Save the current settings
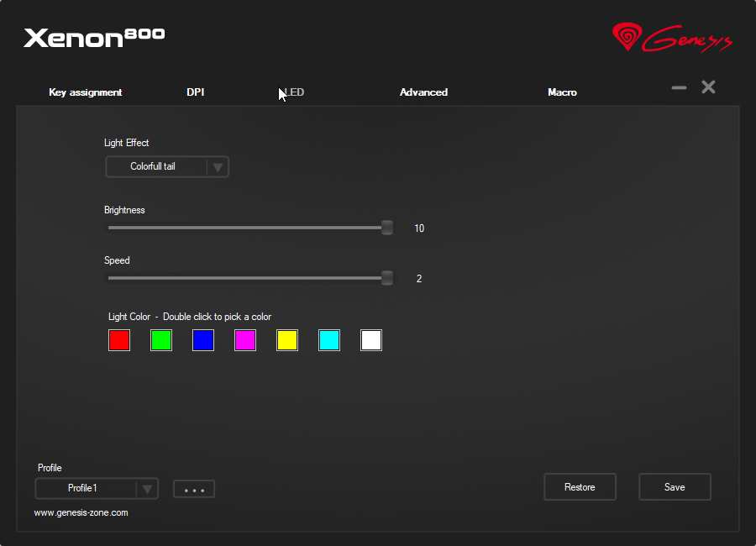The image size is (756, 546). coord(675,487)
